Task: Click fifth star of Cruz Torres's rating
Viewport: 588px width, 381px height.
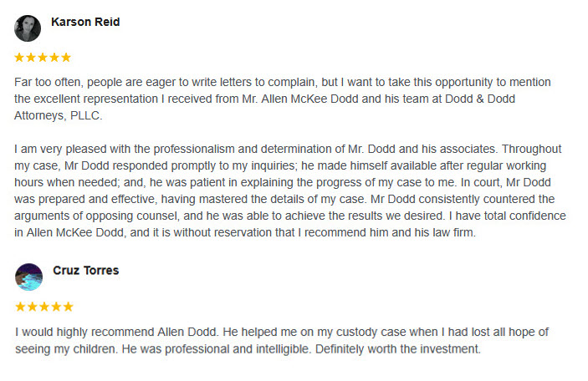Action: pyautogui.click(x=69, y=307)
